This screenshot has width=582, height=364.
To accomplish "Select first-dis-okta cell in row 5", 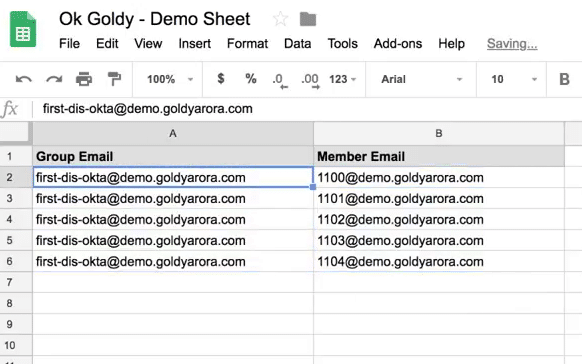I will pos(173,240).
